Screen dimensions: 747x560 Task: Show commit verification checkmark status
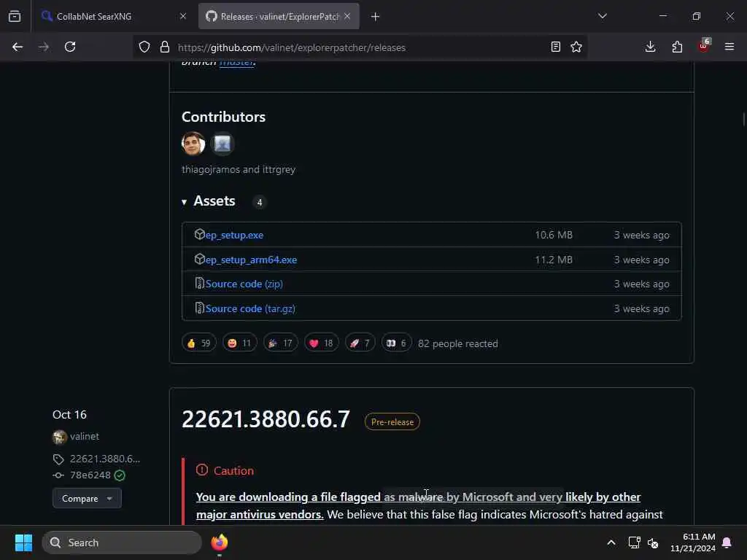click(x=120, y=475)
